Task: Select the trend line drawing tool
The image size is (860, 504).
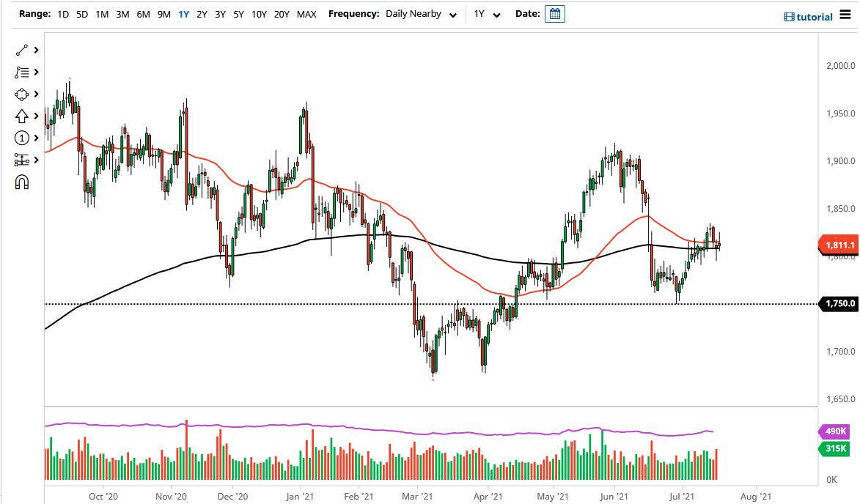Action: pos(21,50)
